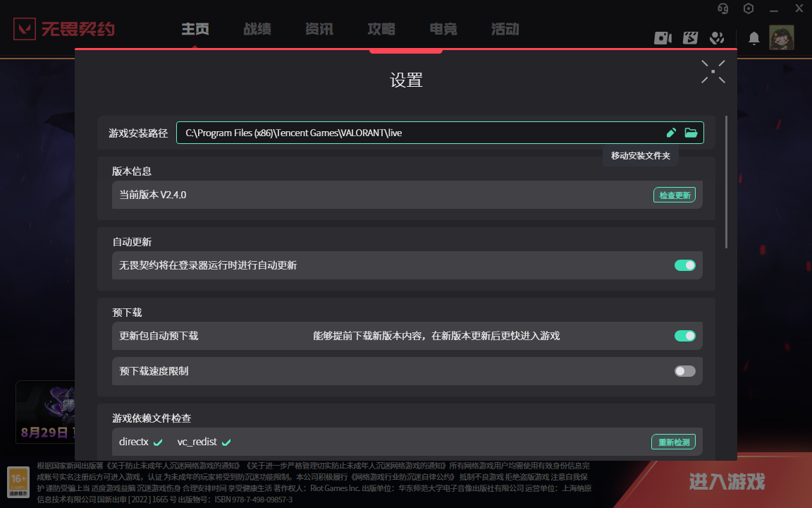This screenshot has width=812, height=508.
Task: Click the settings panel scrollbar
Action: click(x=726, y=182)
